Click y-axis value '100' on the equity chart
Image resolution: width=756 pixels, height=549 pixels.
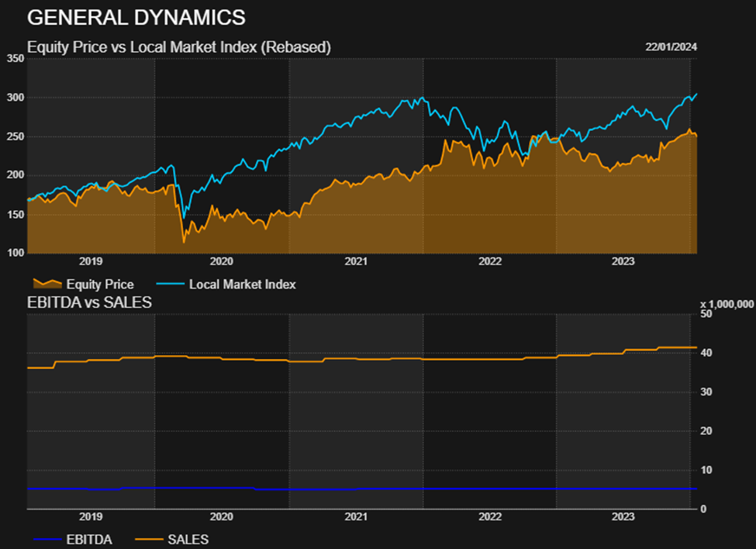click(x=16, y=253)
